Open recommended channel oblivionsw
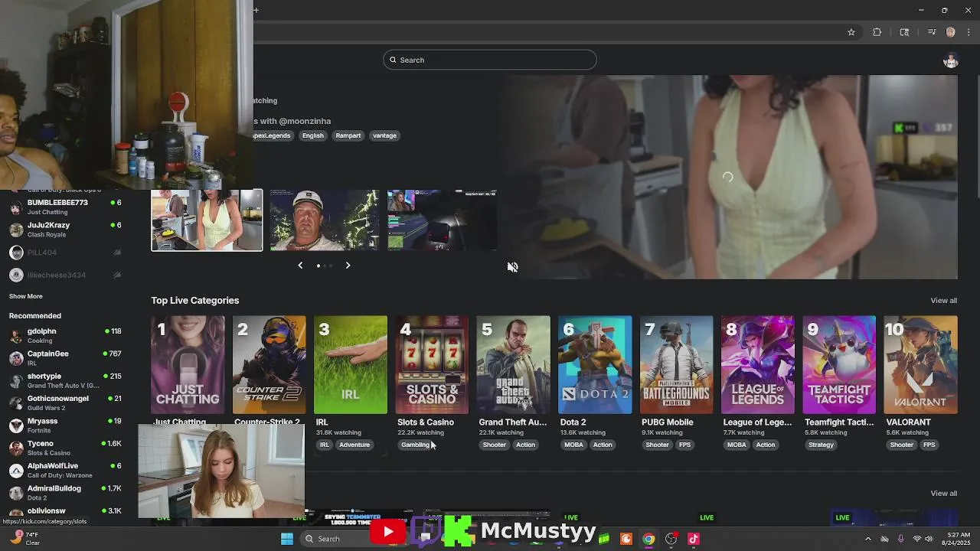This screenshot has width=980, height=551. [x=66, y=512]
